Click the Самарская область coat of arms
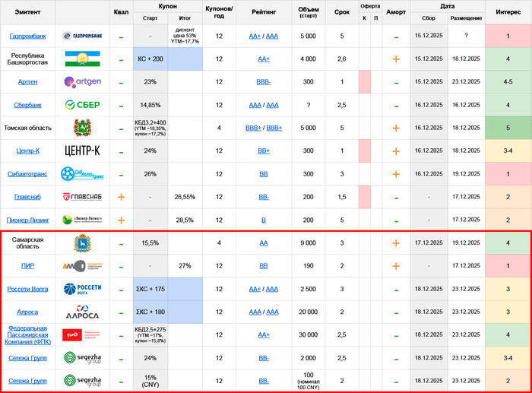The image size is (532, 393). (82, 243)
